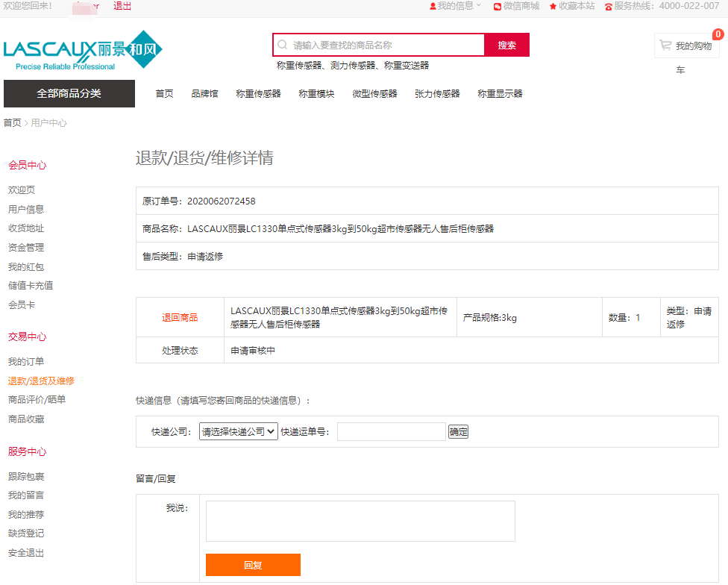Click 首页 in the breadcrumb
Image resolution: width=728 pixels, height=585 pixels.
(x=13, y=123)
